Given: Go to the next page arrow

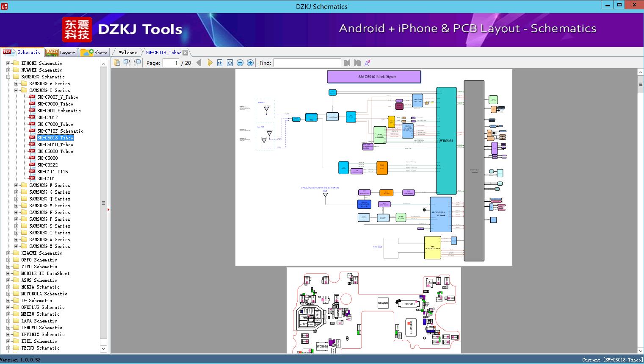Looking at the screenshot, I should (x=210, y=63).
